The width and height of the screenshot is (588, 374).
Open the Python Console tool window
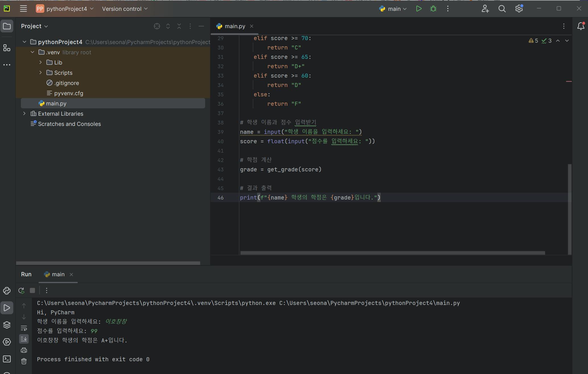(7, 291)
